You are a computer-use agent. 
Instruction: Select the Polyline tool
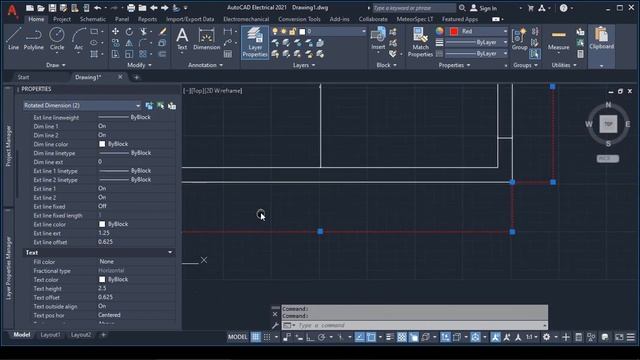33,39
